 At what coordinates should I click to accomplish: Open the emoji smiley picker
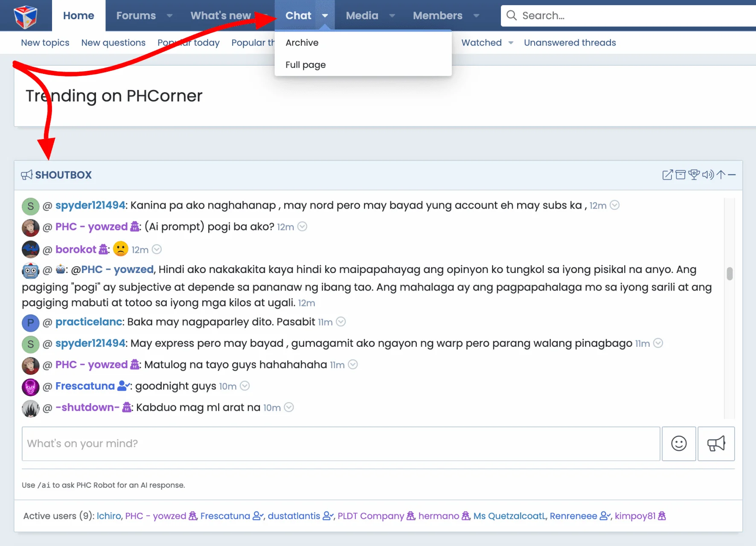click(679, 444)
